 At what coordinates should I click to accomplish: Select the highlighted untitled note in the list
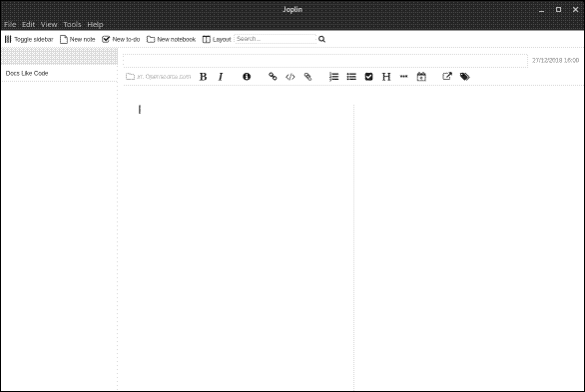tap(60, 56)
